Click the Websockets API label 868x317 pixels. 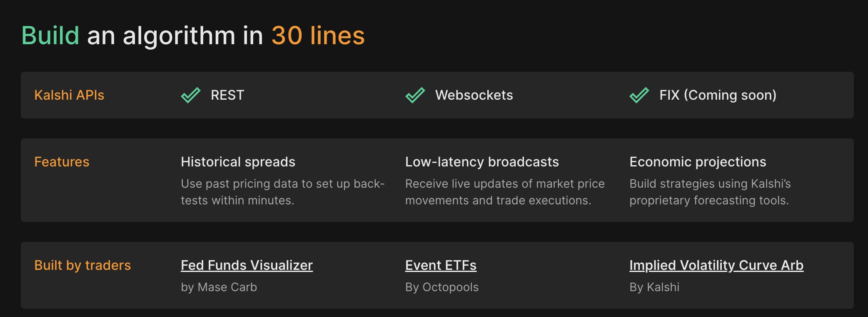pos(474,95)
